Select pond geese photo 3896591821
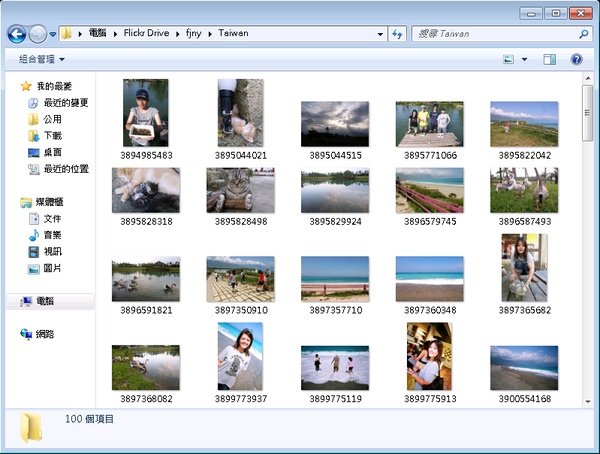600x454 pixels. (146, 279)
